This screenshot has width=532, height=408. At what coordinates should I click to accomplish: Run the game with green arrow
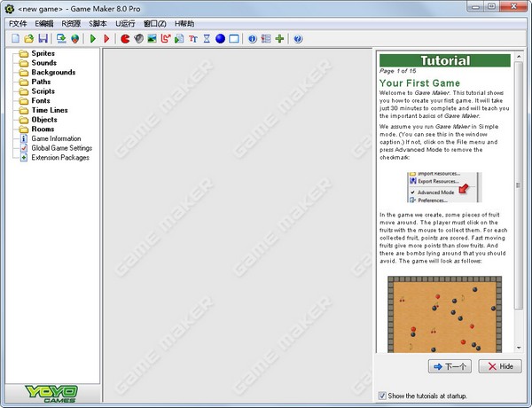[92, 39]
